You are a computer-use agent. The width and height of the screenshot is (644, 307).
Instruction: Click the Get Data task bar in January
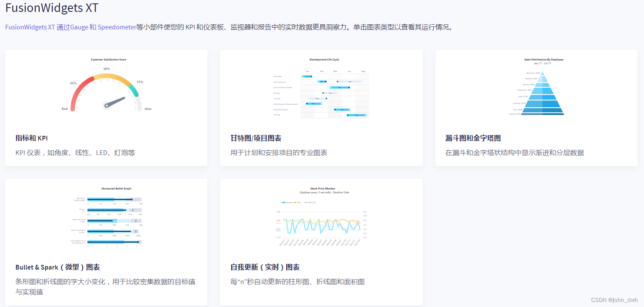click(x=307, y=76)
